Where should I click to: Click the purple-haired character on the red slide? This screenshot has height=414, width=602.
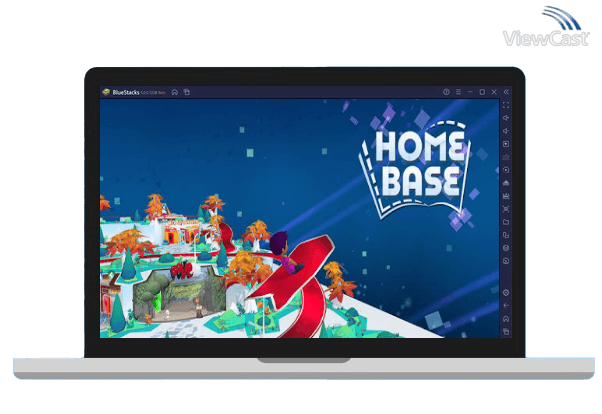point(286,252)
